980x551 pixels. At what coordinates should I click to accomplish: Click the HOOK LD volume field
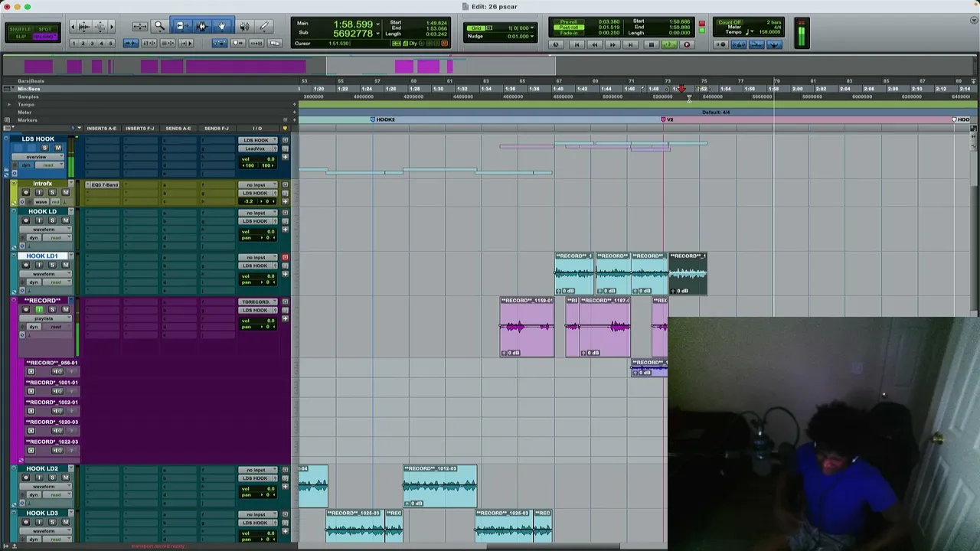[x=257, y=231]
